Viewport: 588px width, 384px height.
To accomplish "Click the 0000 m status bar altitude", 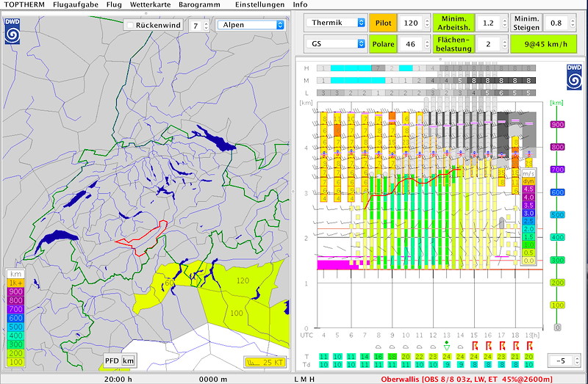I will [x=213, y=379].
